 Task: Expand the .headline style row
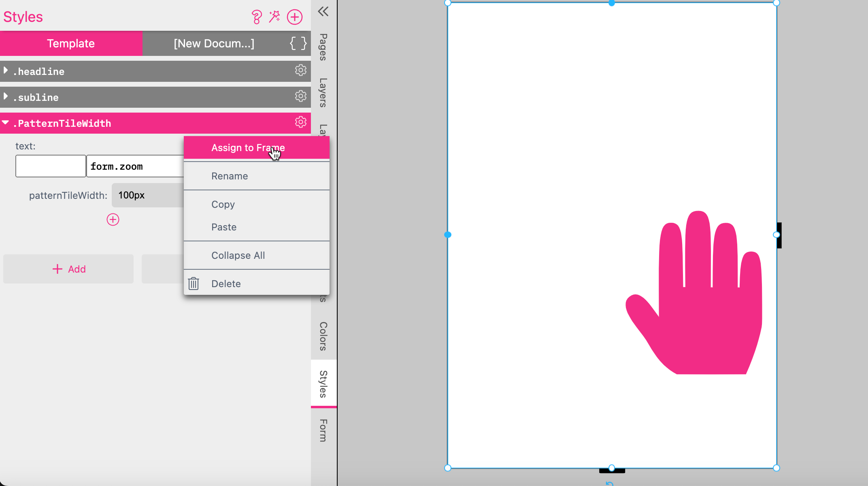coord(6,71)
